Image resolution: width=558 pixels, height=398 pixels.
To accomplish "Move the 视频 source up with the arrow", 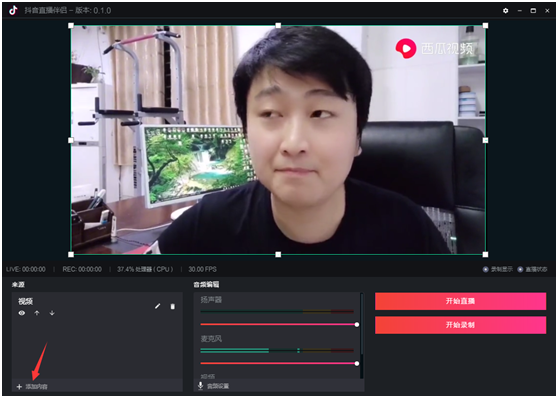I will click(37, 313).
